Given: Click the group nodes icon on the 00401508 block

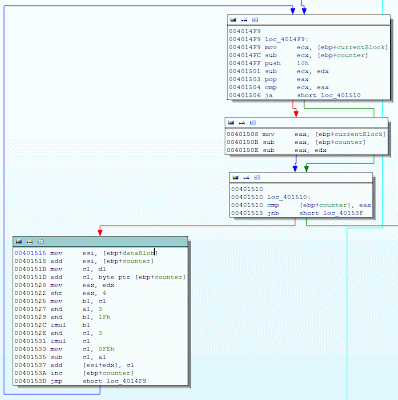Looking at the screenshot, I should coord(253,123).
